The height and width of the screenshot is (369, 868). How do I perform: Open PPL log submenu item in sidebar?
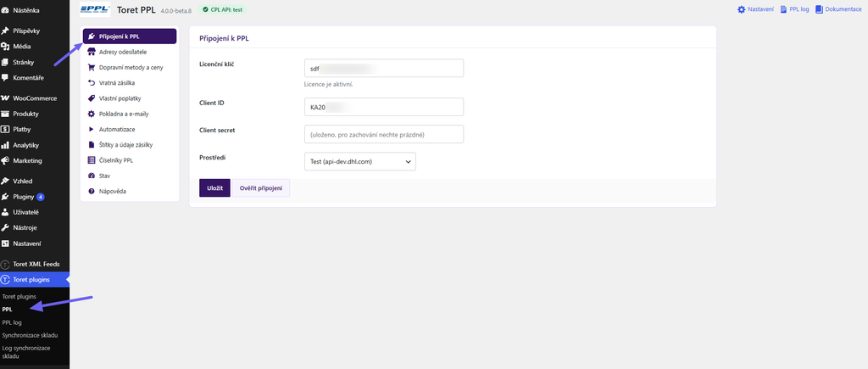tap(12, 322)
